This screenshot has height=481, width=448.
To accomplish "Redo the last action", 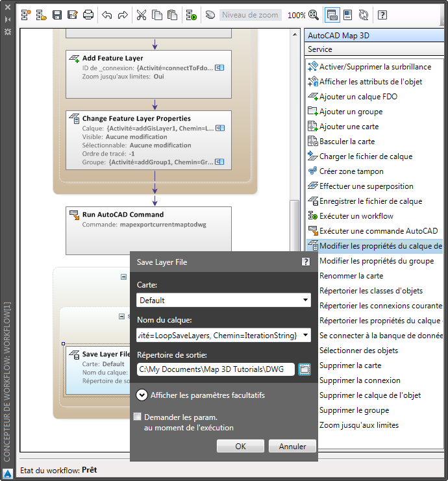I will (x=123, y=15).
